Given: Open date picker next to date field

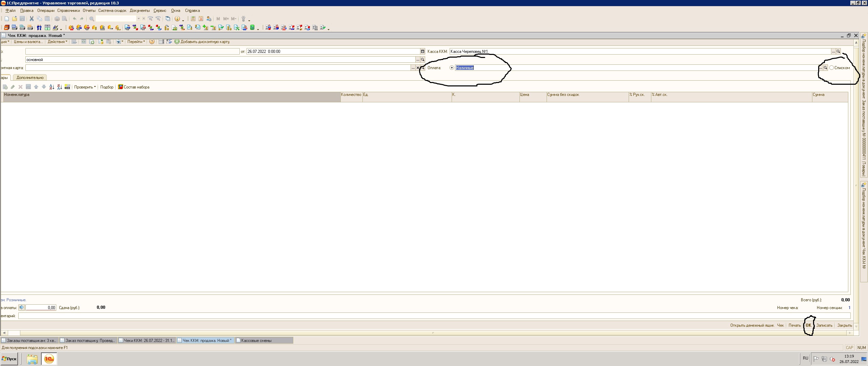Looking at the screenshot, I should click(x=422, y=52).
